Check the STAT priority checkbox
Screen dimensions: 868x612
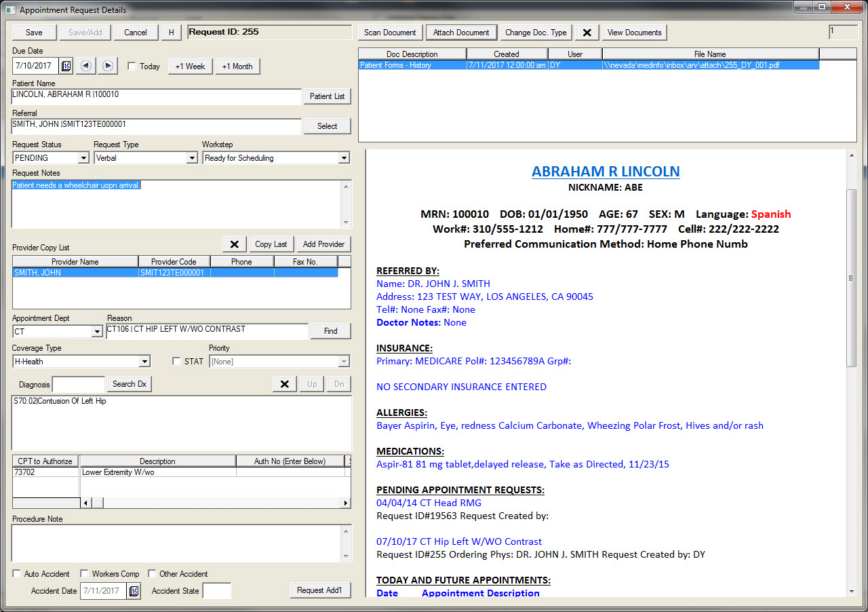coord(176,361)
